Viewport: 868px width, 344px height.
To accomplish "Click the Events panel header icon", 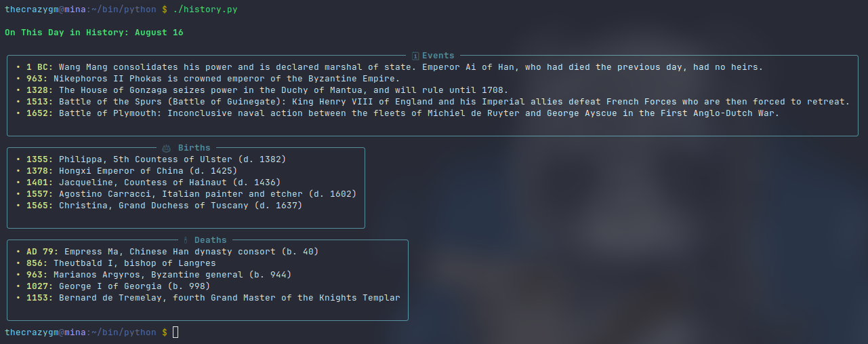I will click(415, 56).
